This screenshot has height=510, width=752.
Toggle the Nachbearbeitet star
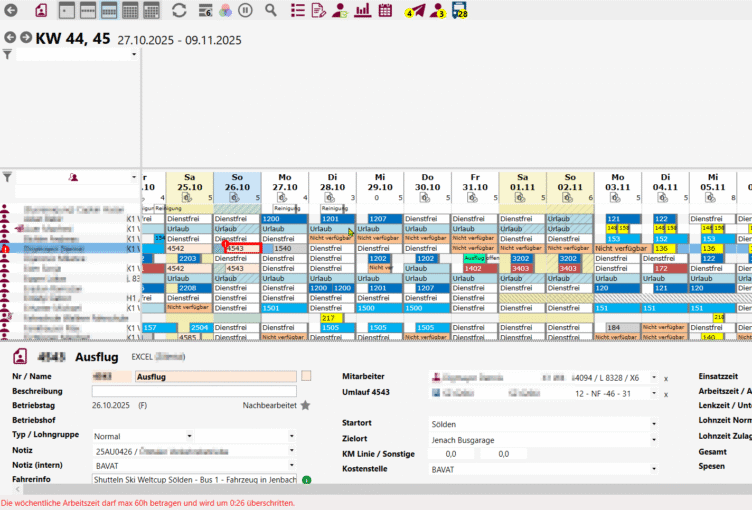(305, 405)
